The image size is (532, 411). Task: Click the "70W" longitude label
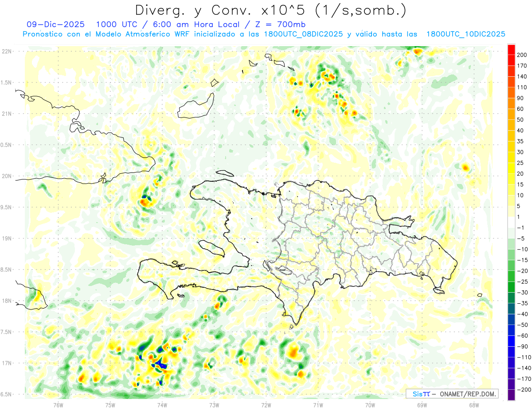(x=370, y=404)
